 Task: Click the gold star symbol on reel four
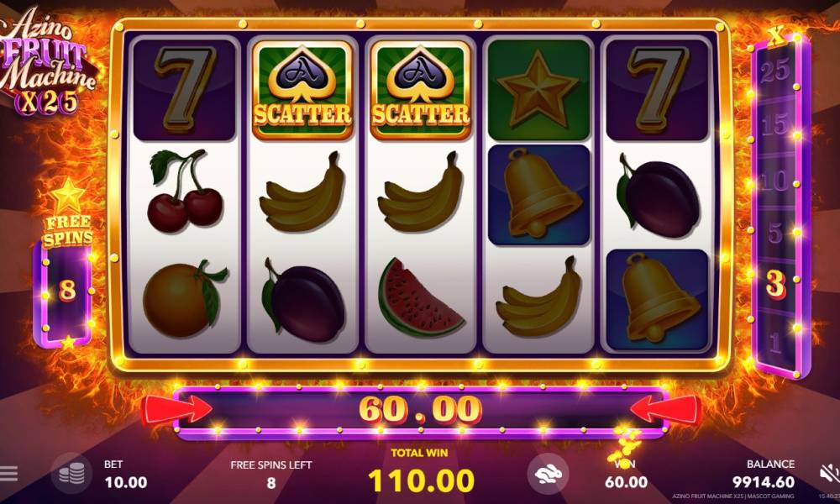[x=538, y=90]
